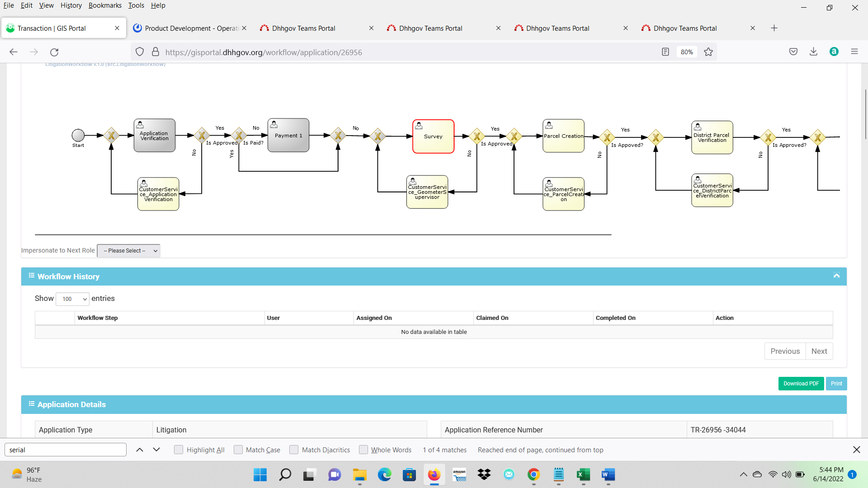Screen dimensions: 868x488
Task: Close the find bar
Action: 856,450
